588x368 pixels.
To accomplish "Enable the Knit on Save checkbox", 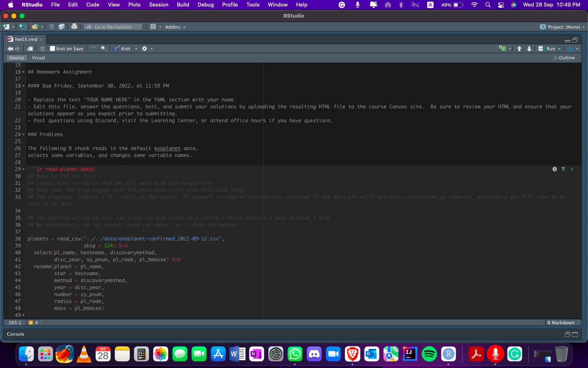I will pos(52,49).
